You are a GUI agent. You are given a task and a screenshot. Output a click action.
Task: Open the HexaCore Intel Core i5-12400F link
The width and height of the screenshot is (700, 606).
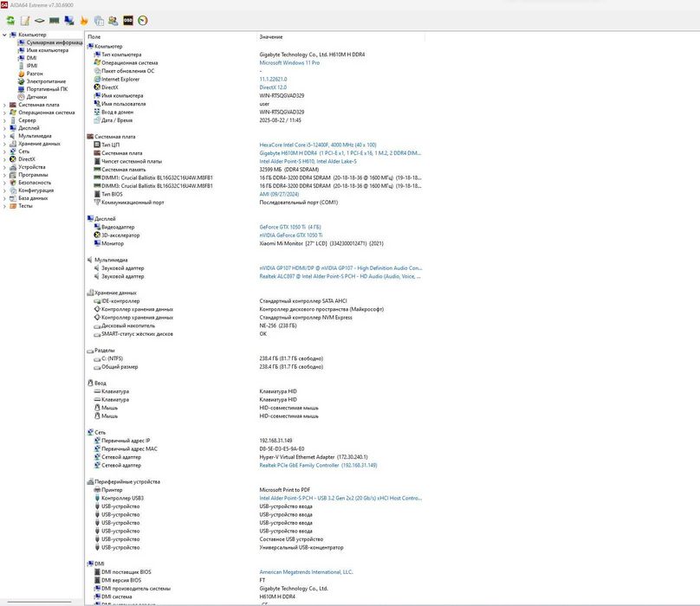pos(318,145)
